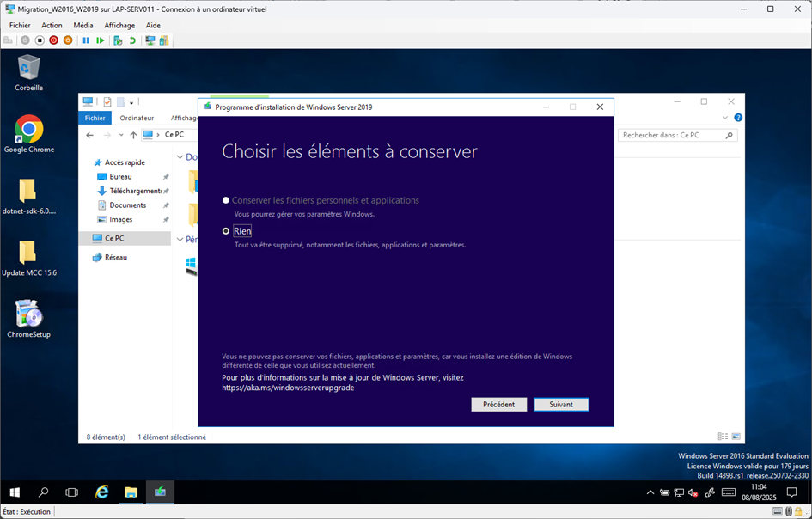Click the Ctrl+Alt+Del toolbar icon in Hyper-V
812x519 pixels.
(8, 40)
